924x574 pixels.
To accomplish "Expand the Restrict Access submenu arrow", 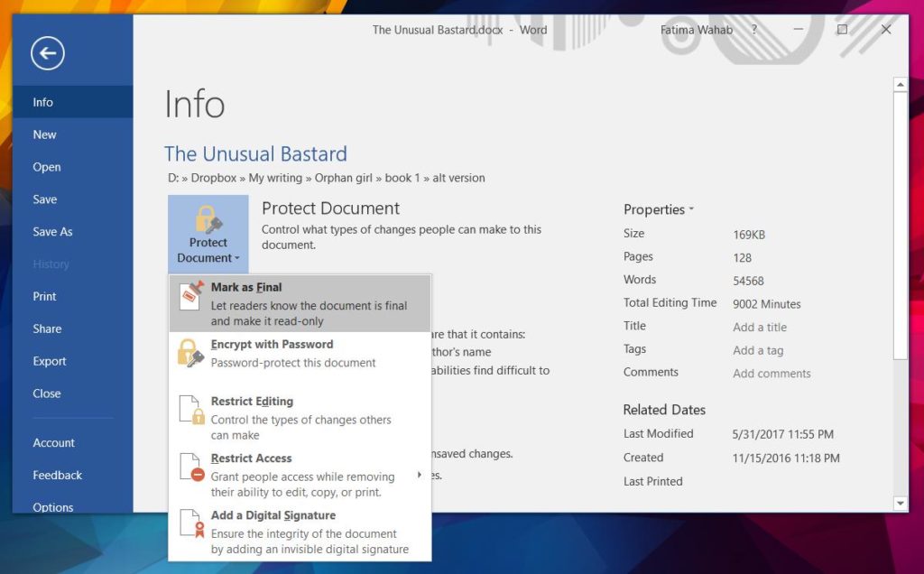I will pyautogui.click(x=420, y=473).
